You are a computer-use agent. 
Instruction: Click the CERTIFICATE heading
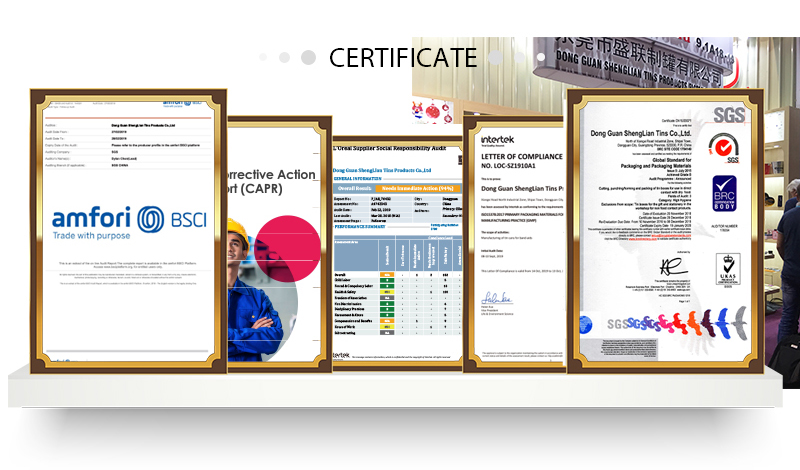pyautogui.click(x=402, y=56)
